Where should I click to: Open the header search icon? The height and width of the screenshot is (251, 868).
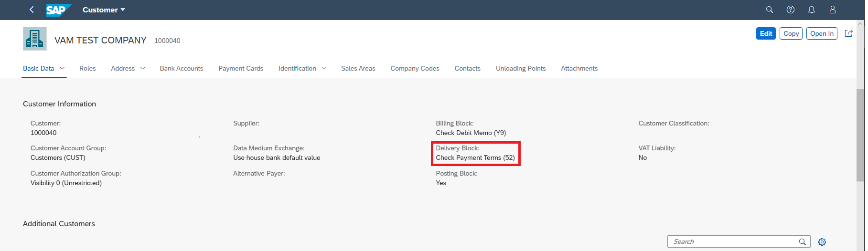pyautogui.click(x=769, y=10)
